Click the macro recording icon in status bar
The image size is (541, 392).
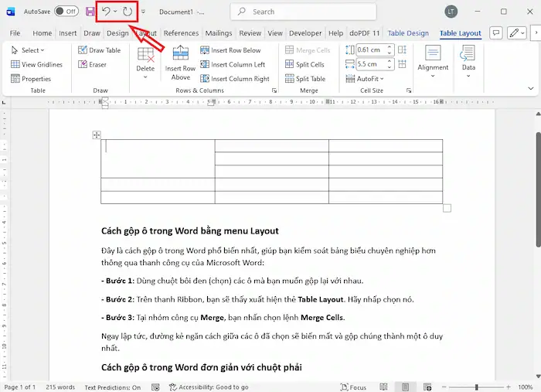coord(155,387)
